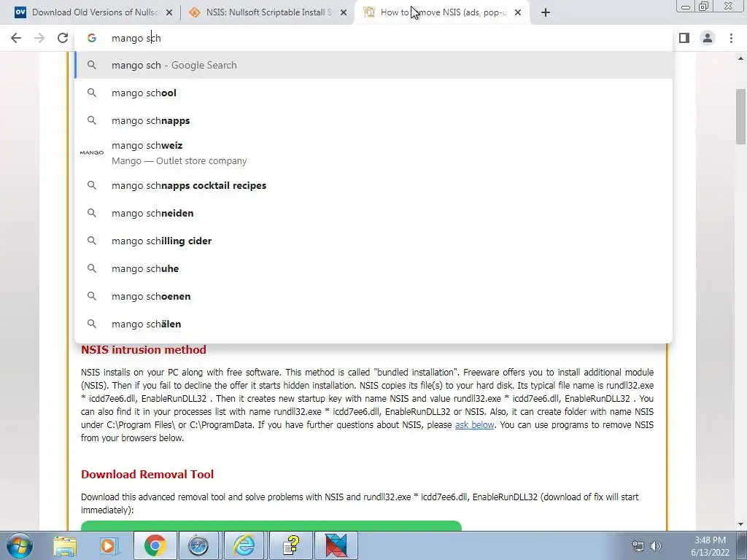Select the 'mango schilling cider' suggestion
This screenshot has height=560, width=747.
[373, 241]
